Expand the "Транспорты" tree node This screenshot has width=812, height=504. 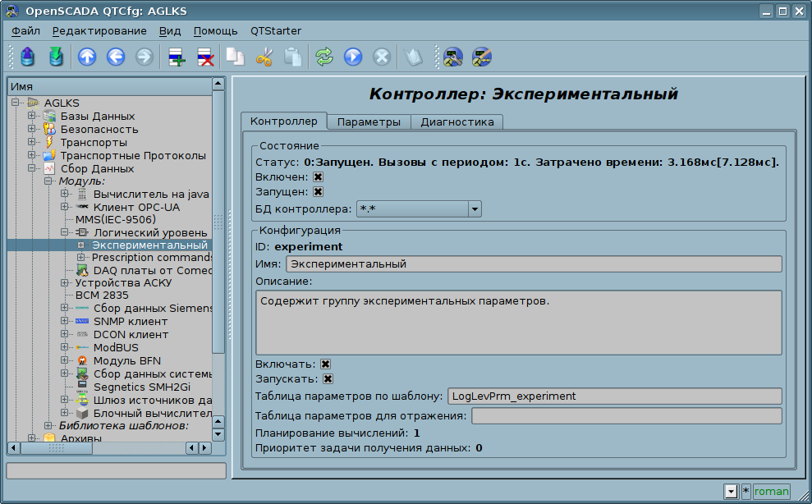coord(31,143)
